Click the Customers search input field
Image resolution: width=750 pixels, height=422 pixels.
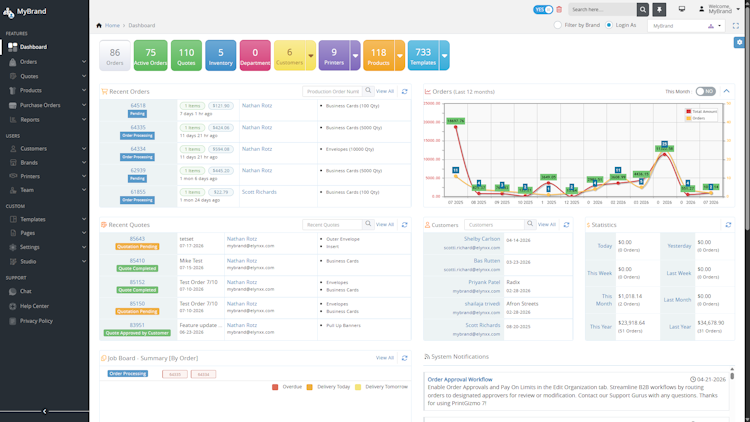point(494,224)
